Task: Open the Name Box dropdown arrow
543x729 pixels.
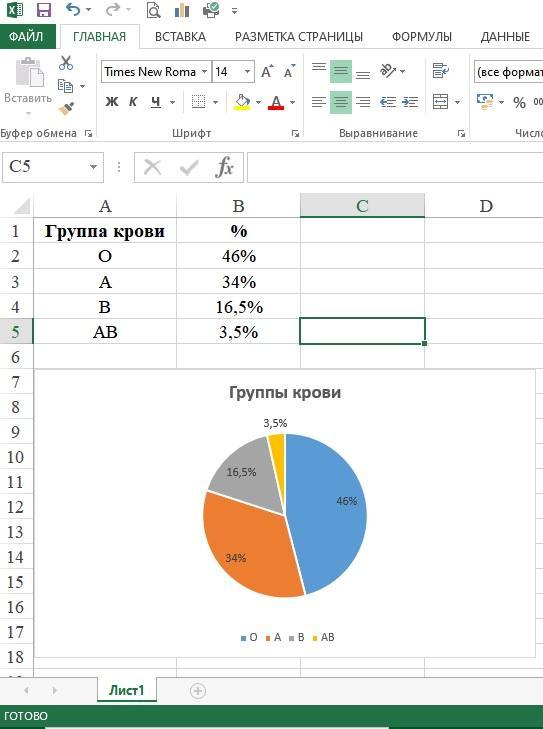Action: [93, 166]
